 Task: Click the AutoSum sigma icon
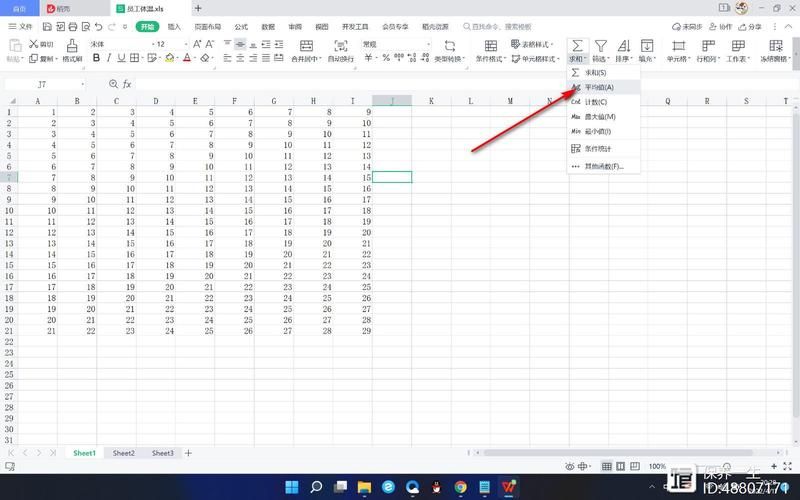(577, 46)
